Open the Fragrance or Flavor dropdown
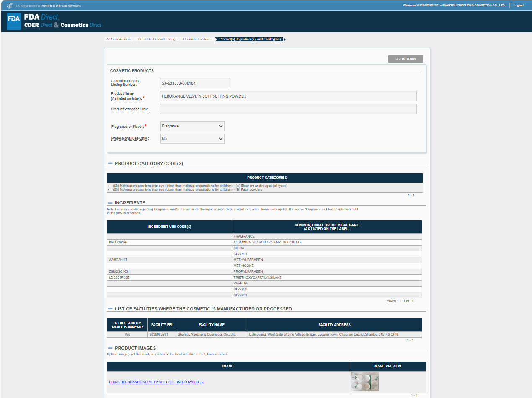This screenshot has height=398, width=532. click(x=192, y=126)
